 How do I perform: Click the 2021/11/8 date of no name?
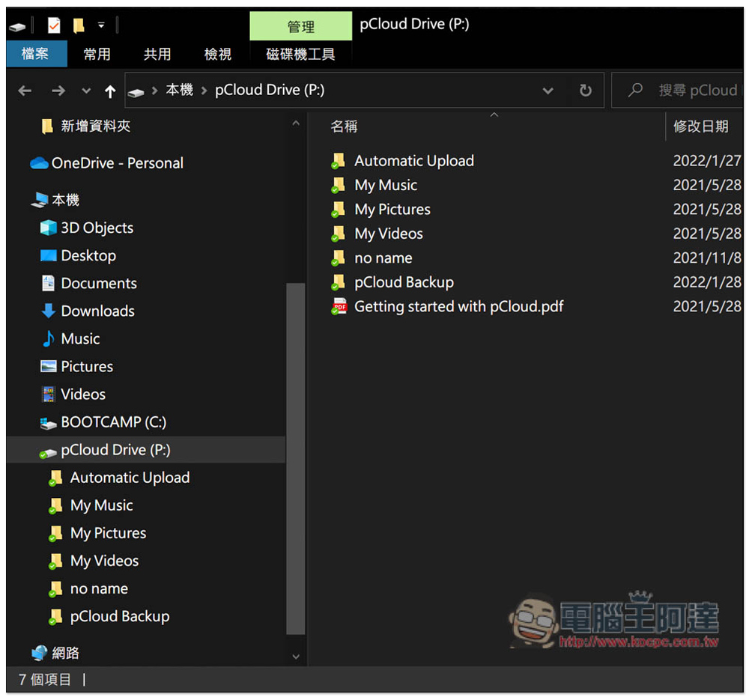coord(707,258)
